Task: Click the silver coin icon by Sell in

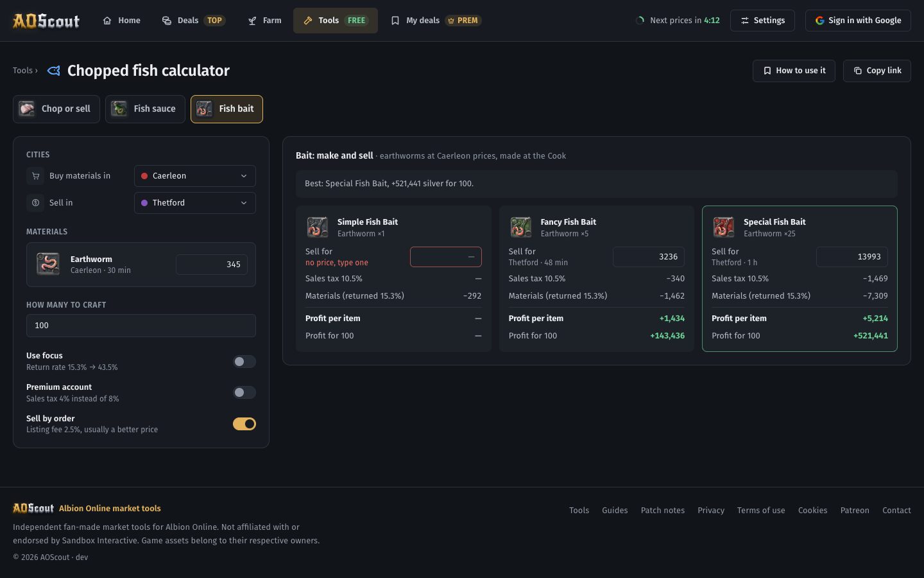Action: pos(35,203)
